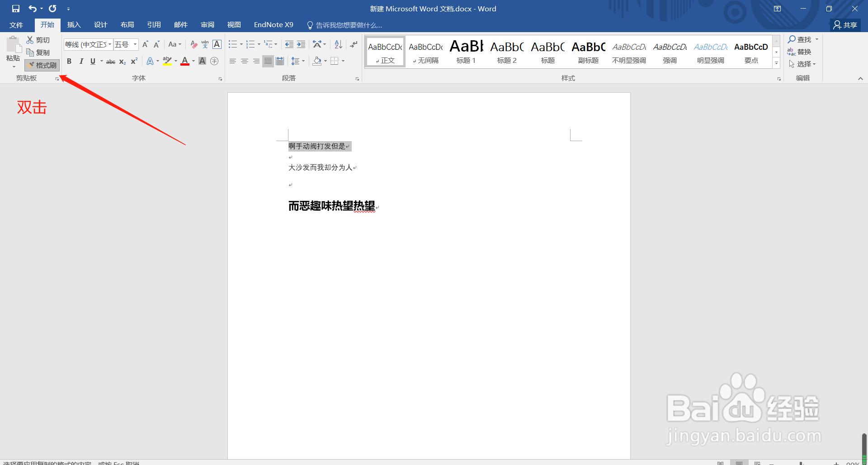Sort paragraphs with the A-Z sort icon

(338, 44)
